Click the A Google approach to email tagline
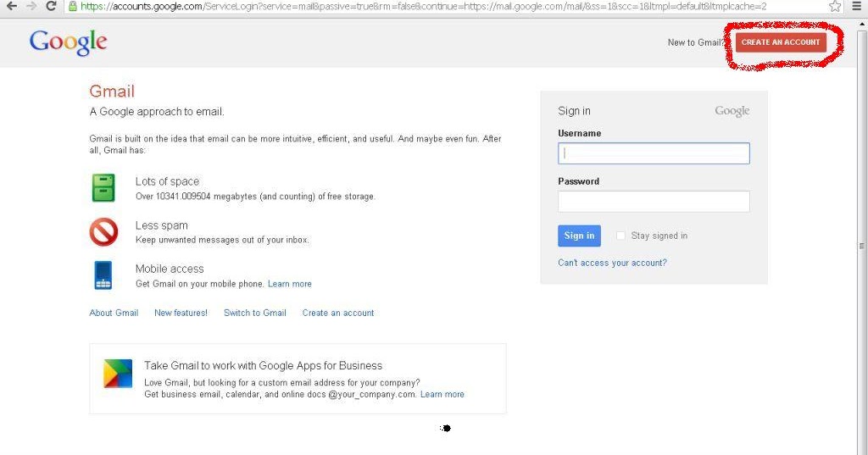 (157, 112)
